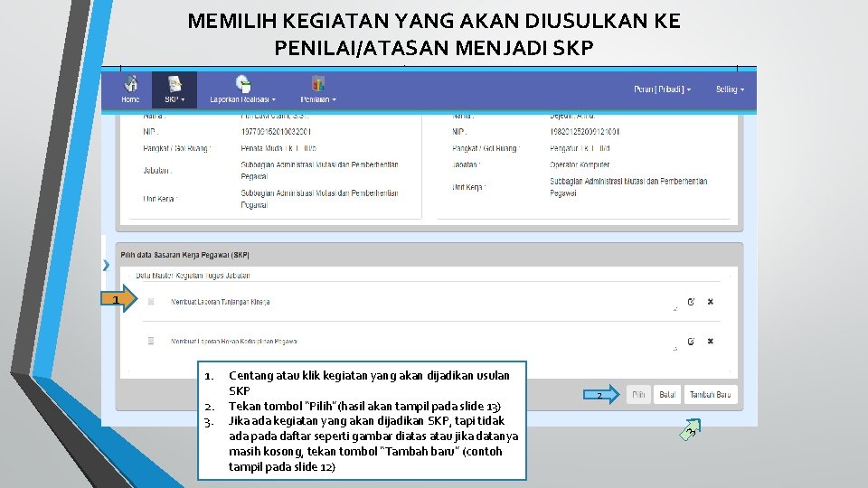Image resolution: width=868 pixels, height=488 pixels.
Task: Open the Setting dropdown
Action: tap(730, 89)
